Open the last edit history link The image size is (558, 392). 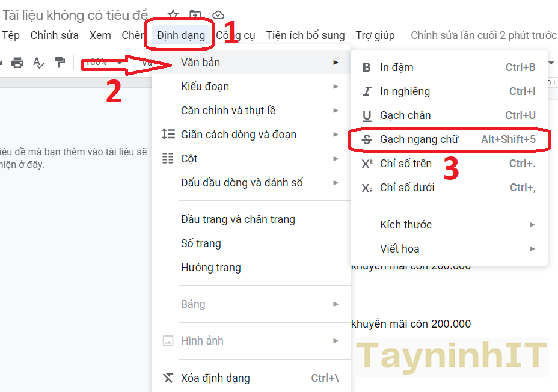click(483, 35)
